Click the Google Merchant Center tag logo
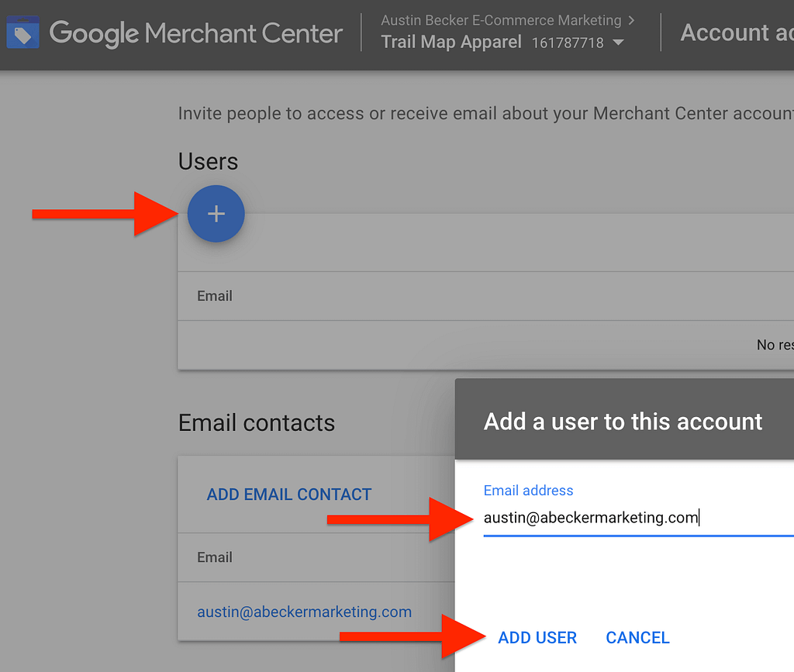The image size is (794, 672). point(22,33)
